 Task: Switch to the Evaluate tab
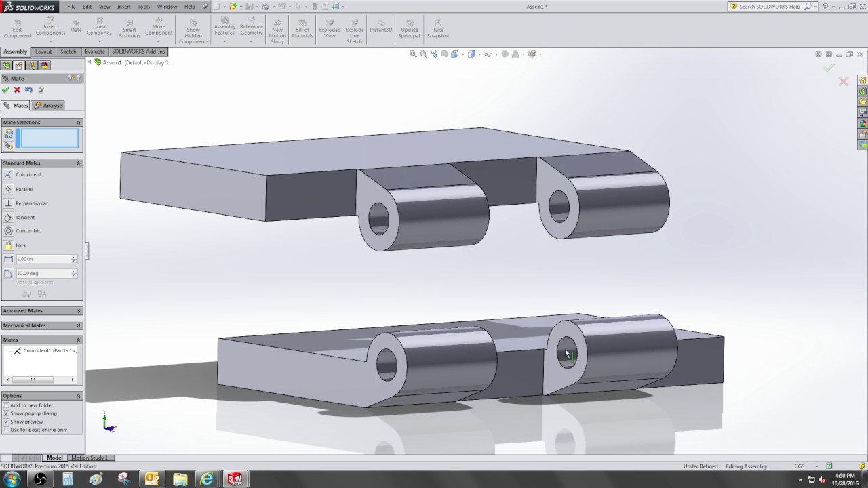tap(95, 52)
